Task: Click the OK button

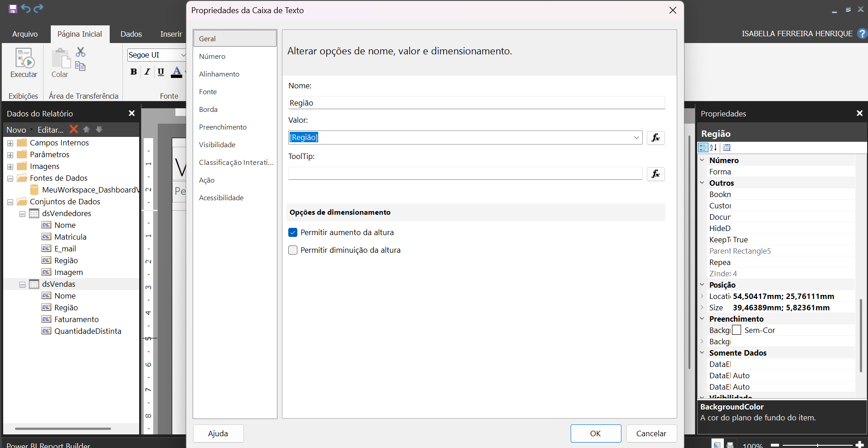Action: point(596,434)
